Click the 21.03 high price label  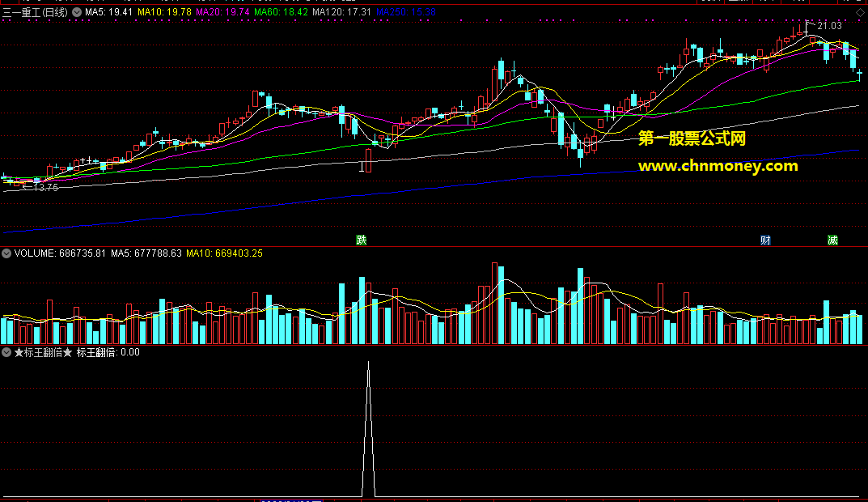[829, 25]
